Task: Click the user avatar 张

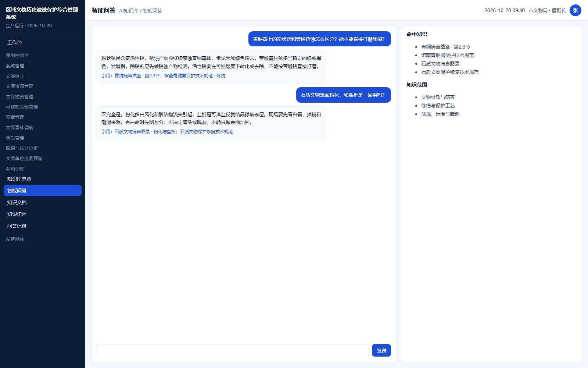Action: click(x=576, y=10)
